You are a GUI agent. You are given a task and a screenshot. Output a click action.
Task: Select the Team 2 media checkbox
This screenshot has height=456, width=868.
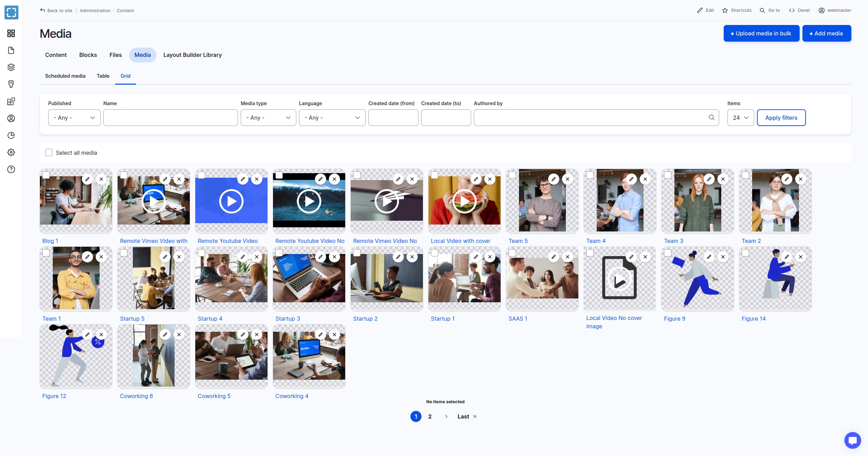tap(745, 175)
